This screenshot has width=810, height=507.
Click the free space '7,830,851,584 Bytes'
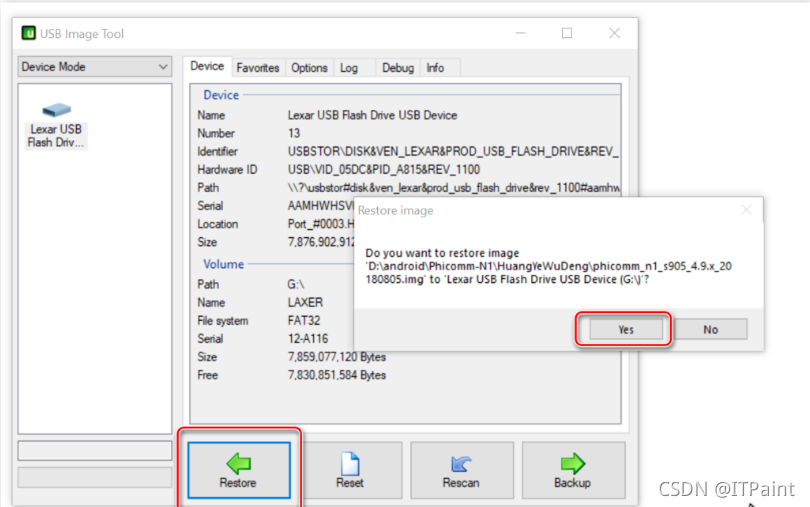337,375
